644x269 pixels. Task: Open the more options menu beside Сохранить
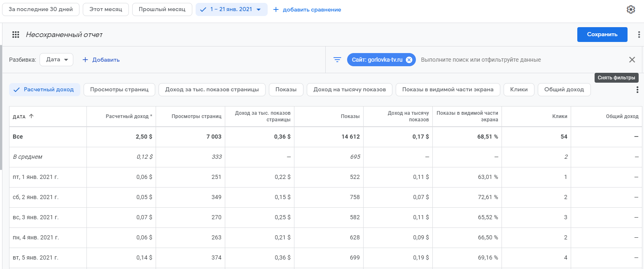point(639,35)
